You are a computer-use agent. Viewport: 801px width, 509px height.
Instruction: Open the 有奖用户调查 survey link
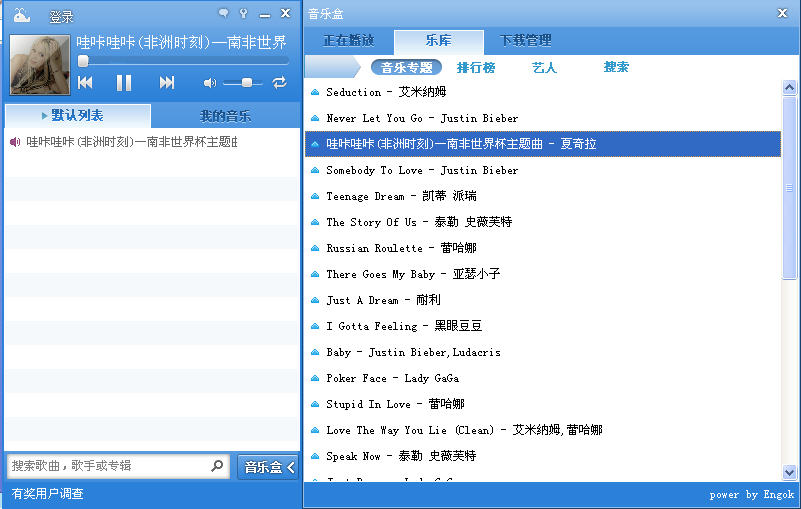tap(48, 493)
